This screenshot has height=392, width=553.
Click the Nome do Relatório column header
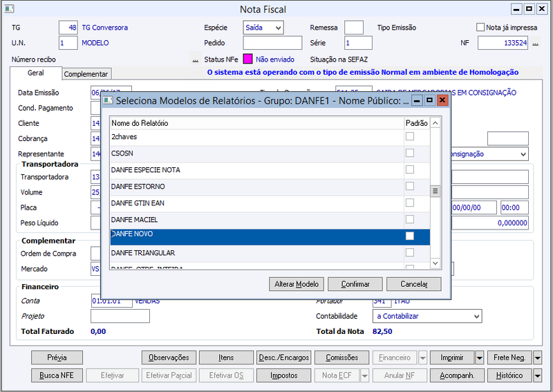(x=256, y=123)
